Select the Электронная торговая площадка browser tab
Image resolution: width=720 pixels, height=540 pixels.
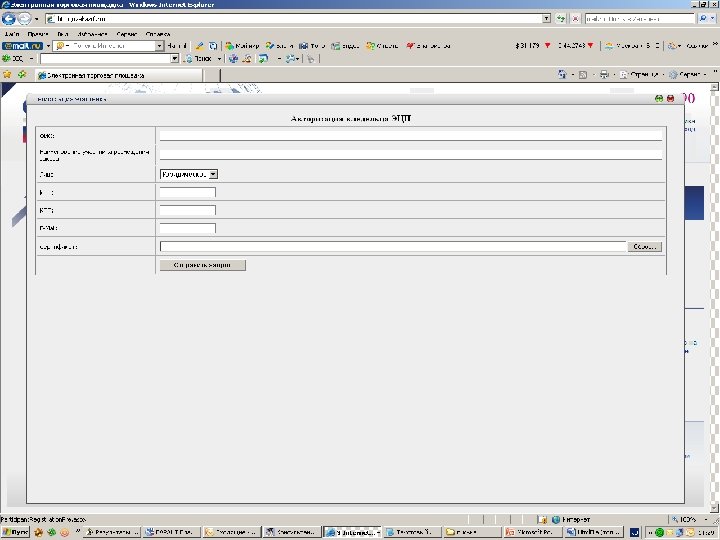pyautogui.click(x=118, y=75)
